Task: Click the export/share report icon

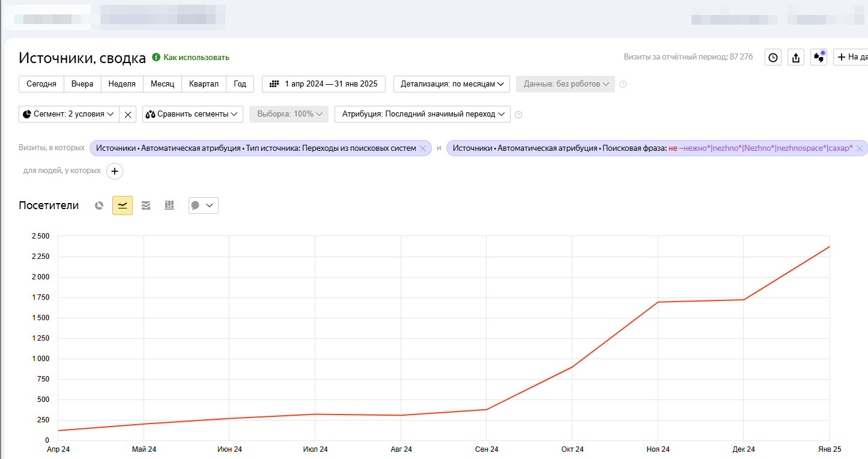Action: (796, 58)
